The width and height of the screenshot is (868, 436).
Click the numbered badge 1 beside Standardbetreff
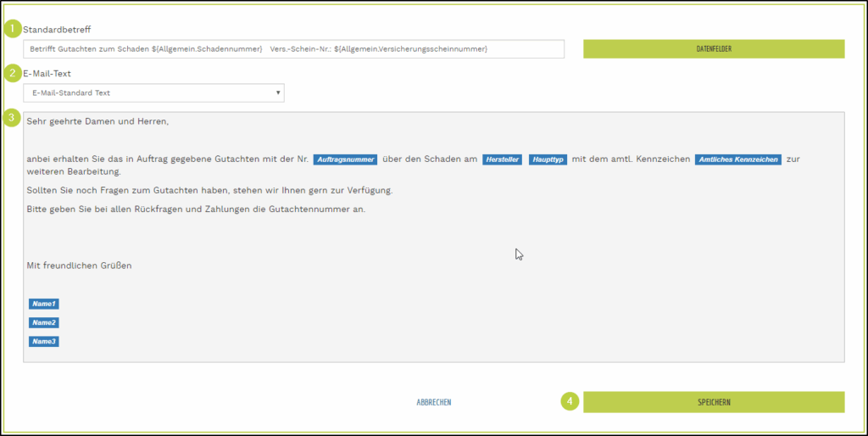click(x=13, y=29)
